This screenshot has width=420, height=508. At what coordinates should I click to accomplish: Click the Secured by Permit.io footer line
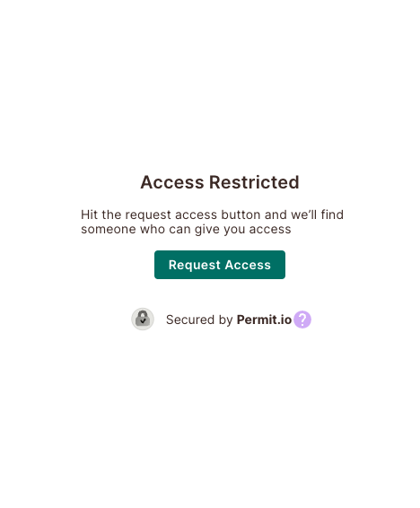[221, 320]
